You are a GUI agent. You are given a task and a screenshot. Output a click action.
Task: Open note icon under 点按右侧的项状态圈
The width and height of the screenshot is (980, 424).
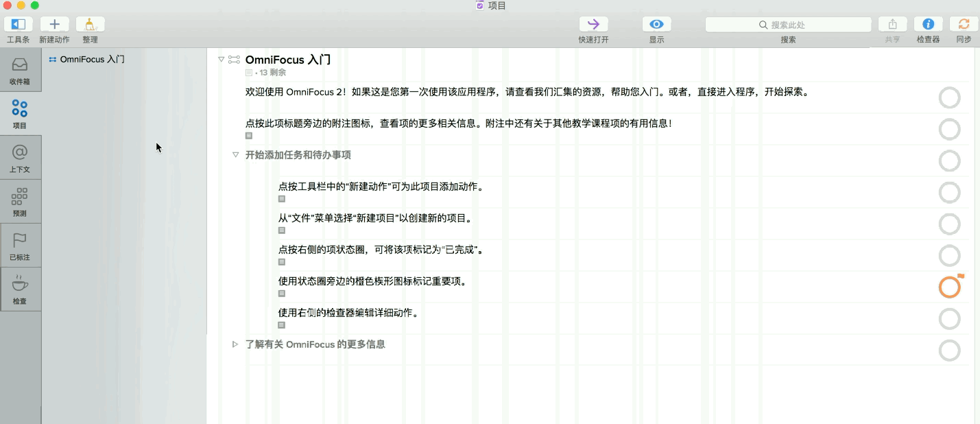tap(282, 262)
